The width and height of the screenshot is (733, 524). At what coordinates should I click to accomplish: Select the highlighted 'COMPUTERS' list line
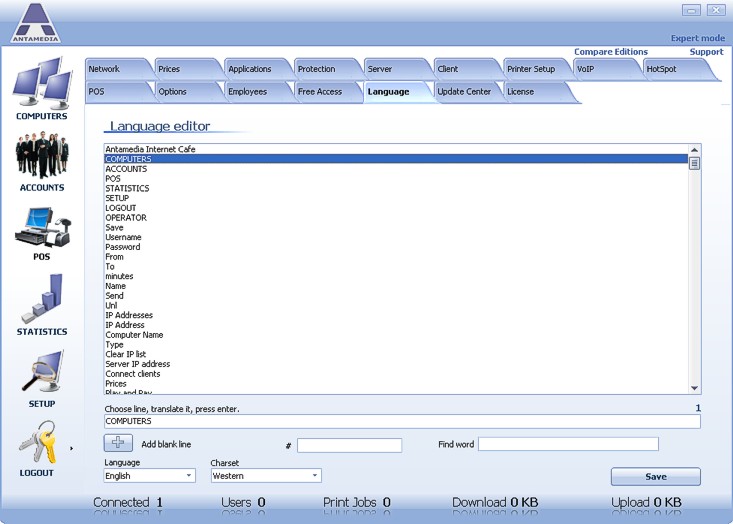(x=396, y=159)
